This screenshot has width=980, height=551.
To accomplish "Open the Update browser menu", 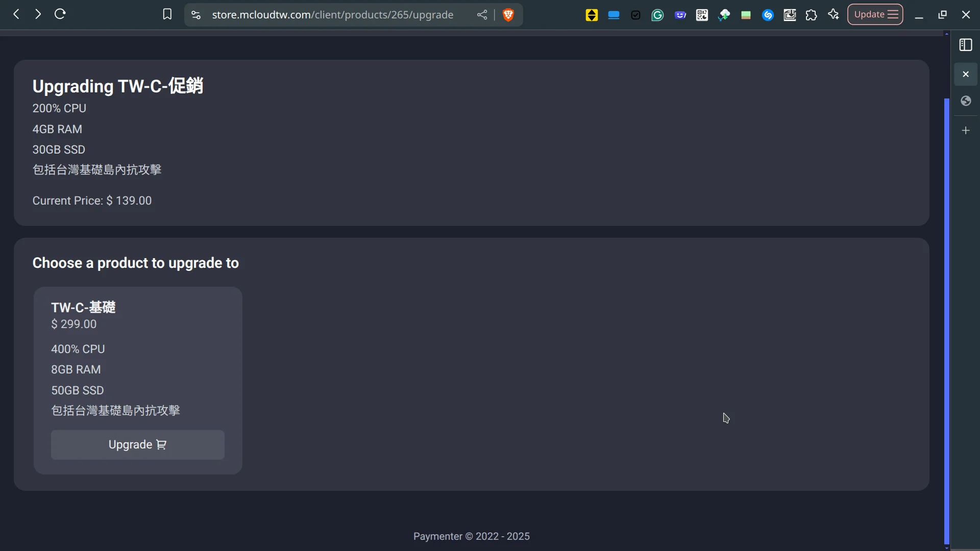I will 875,15.
